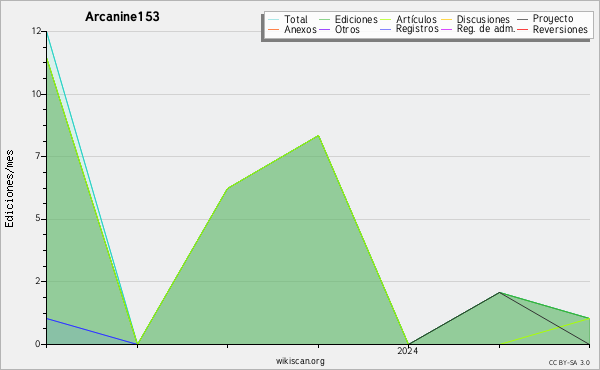
Task: Click the 2024 x-axis label
Action: (408, 351)
